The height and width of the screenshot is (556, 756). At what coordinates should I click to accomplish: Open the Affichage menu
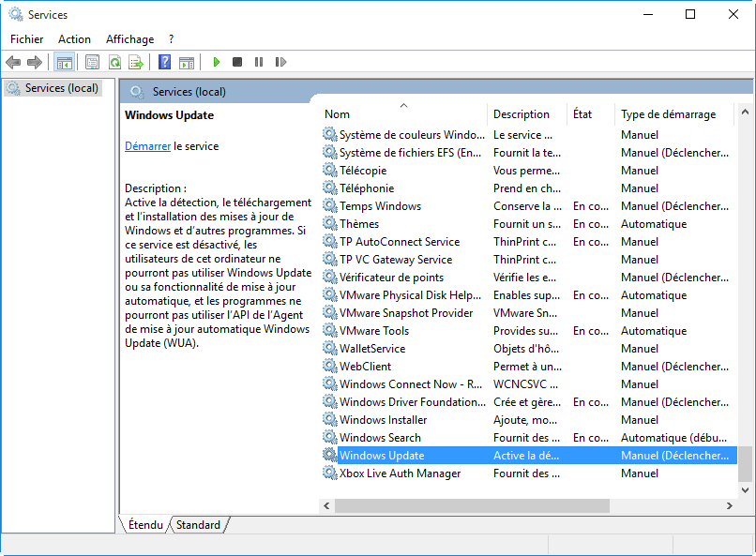click(129, 39)
